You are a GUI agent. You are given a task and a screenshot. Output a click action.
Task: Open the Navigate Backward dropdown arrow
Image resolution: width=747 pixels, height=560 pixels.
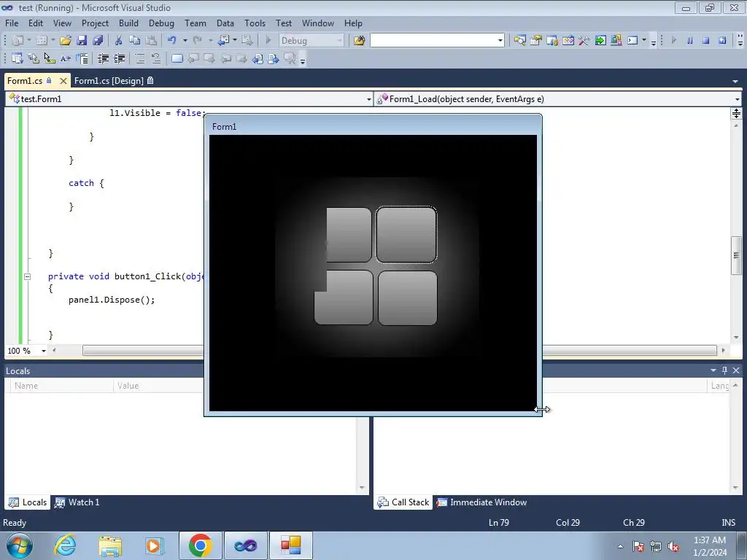[235, 41]
